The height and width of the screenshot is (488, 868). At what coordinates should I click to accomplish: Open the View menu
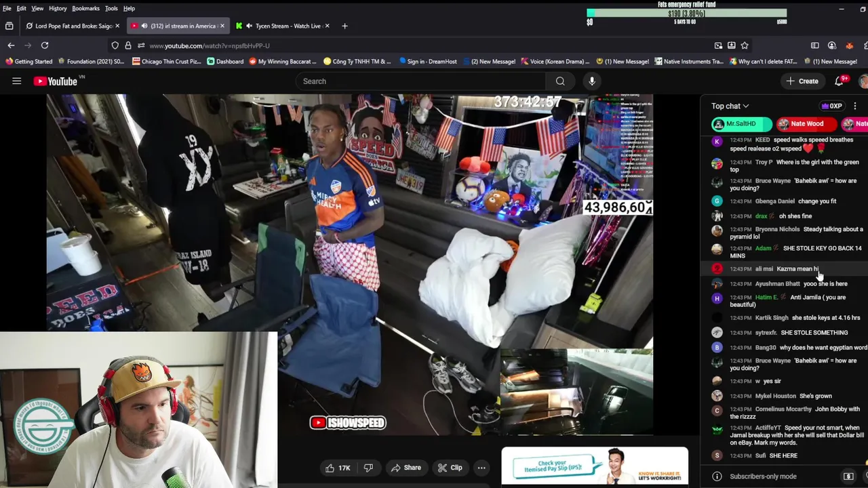[x=37, y=8]
